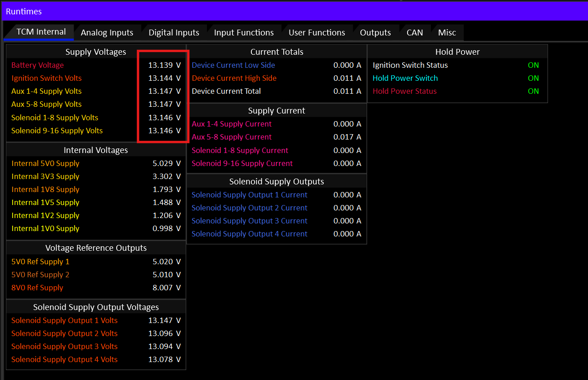Switch to the Analog Inputs tab
Image resolution: width=588 pixels, height=380 pixels.
point(107,33)
